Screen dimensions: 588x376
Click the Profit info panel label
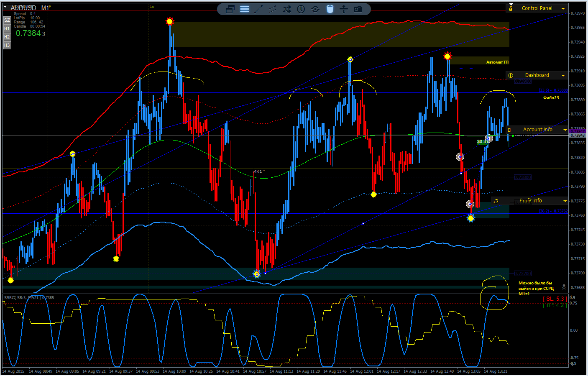click(x=531, y=201)
